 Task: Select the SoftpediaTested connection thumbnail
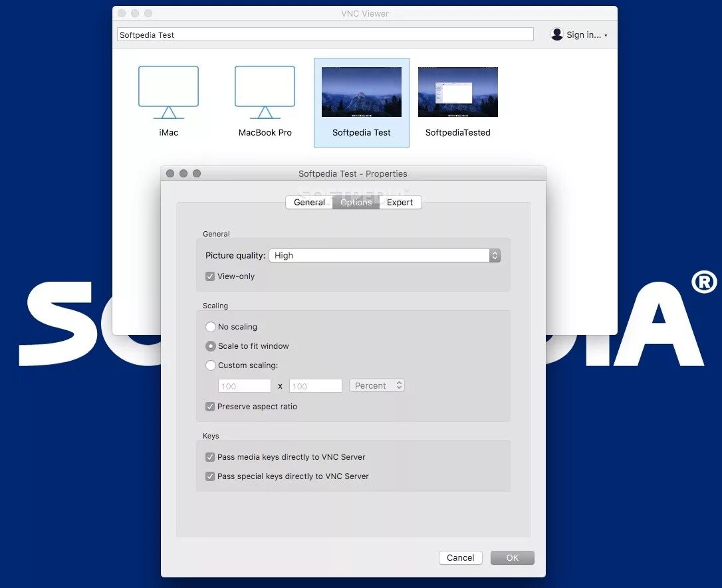click(457, 92)
